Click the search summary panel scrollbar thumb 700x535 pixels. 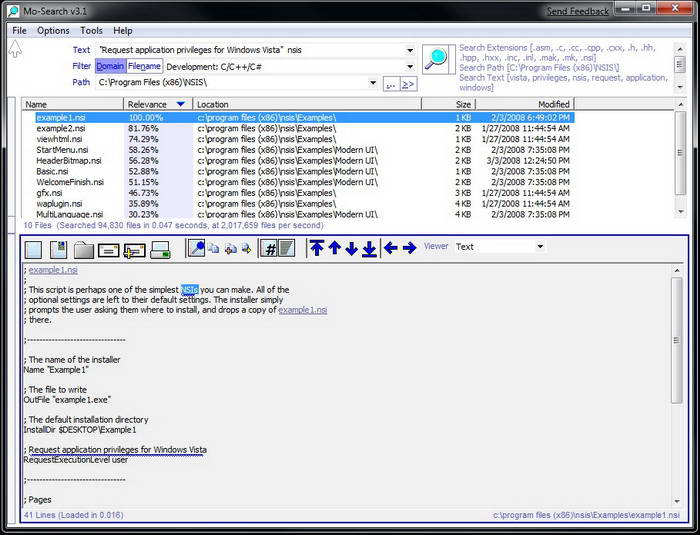(x=680, y=65)
